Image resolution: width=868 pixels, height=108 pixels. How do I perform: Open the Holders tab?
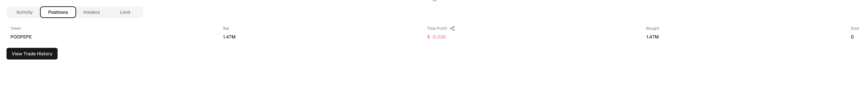(x=91, y=12)
